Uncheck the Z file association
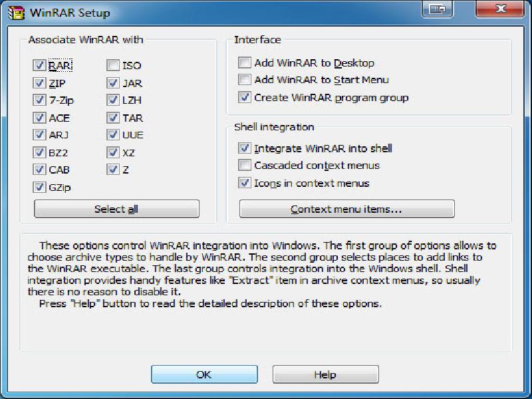The width and height of the screenshot is (532, 399). point(113,170)
